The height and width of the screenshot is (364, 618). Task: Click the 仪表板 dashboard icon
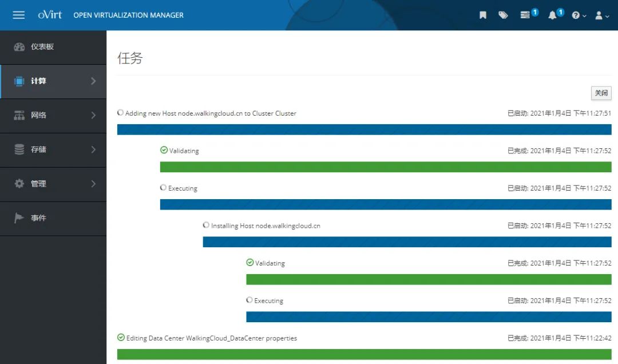19,47
